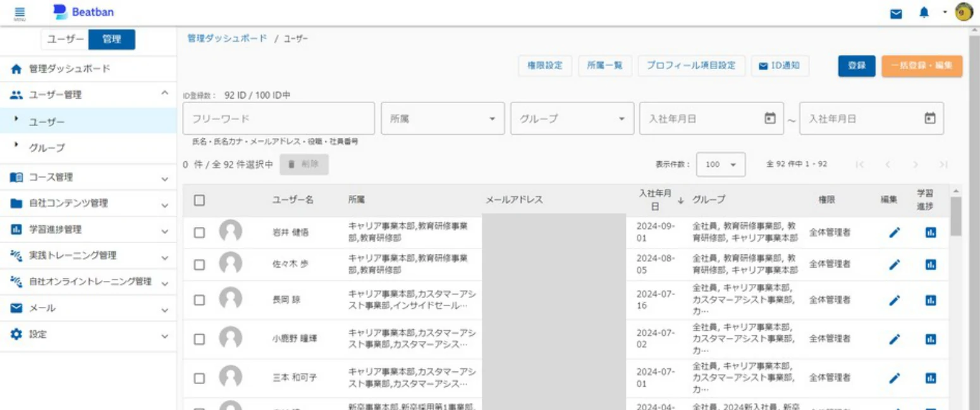Viewport: 980px width, 410px height.
Task: Open the user avatar menu in header
Action: 964,12
